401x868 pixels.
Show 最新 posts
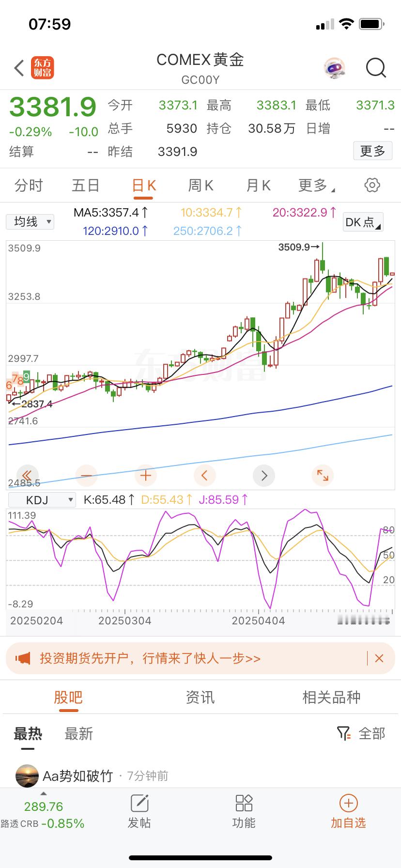click(78, 734)
